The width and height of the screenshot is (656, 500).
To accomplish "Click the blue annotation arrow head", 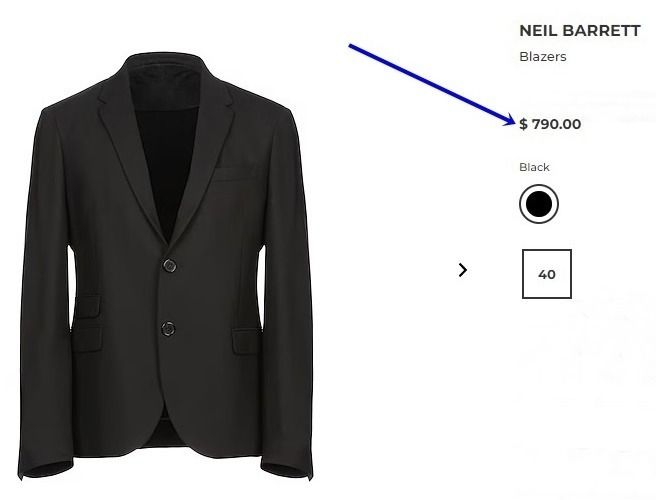I will (x=507, y=119).
